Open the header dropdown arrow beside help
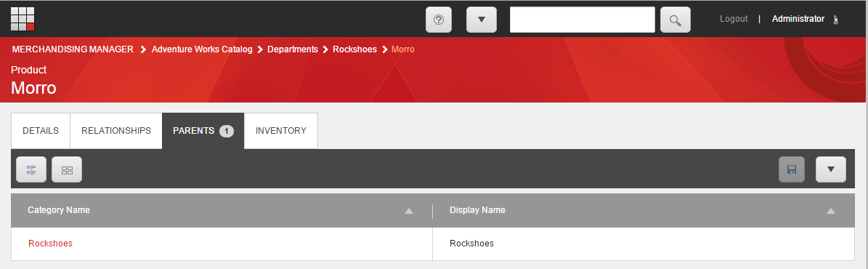This screenshot has height=269, width=868. [481, 20]
